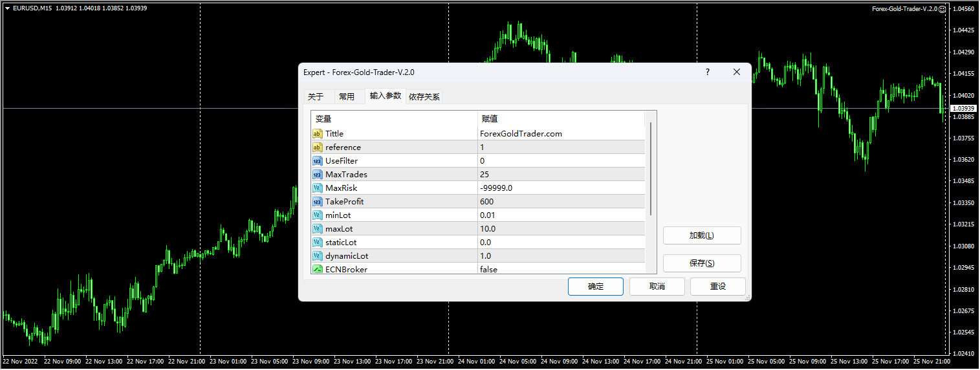This screenshot has width=980, height=370.
Task: Click the Tittle variable name
Action: pos(334,134)
